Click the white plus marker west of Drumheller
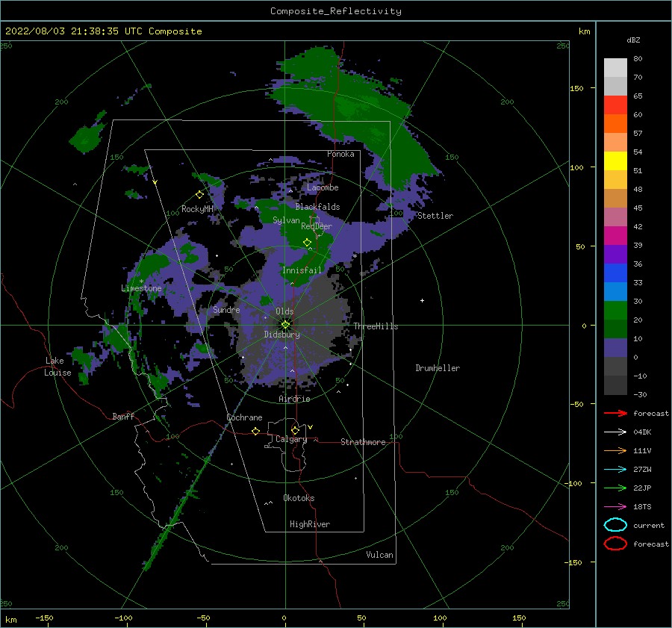The image size is (672, 628). coord(422,300)
